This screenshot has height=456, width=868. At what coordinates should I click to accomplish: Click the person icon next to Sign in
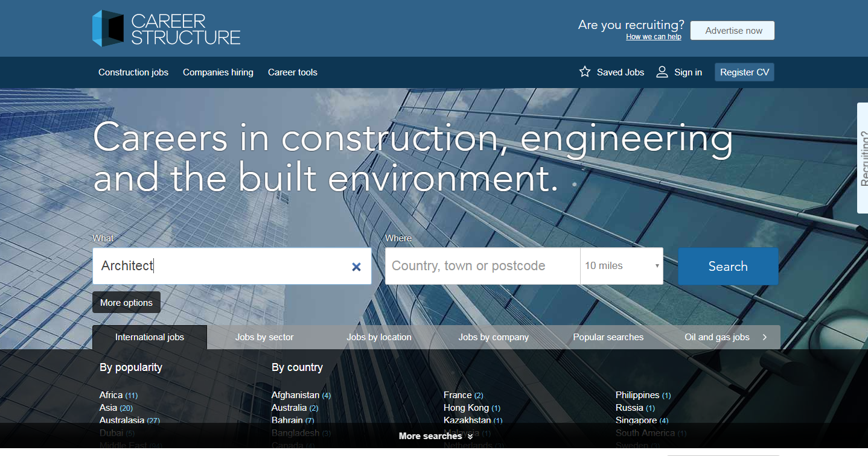click(662, 71)
